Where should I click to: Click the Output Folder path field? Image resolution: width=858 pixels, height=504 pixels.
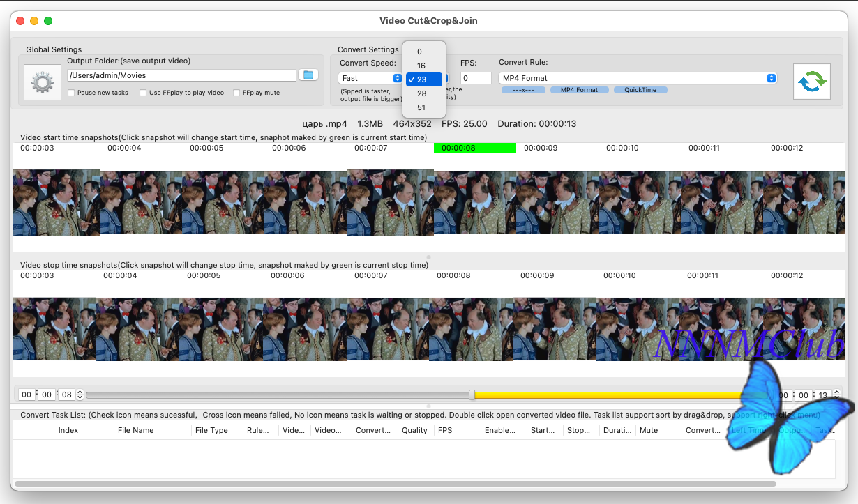point(181,75)
